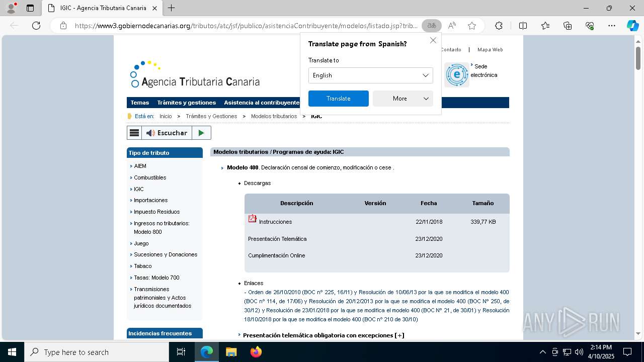Screen dimensions: 644x362
Task: Select Tabaco in sidebar
Action: coord(143,266)
